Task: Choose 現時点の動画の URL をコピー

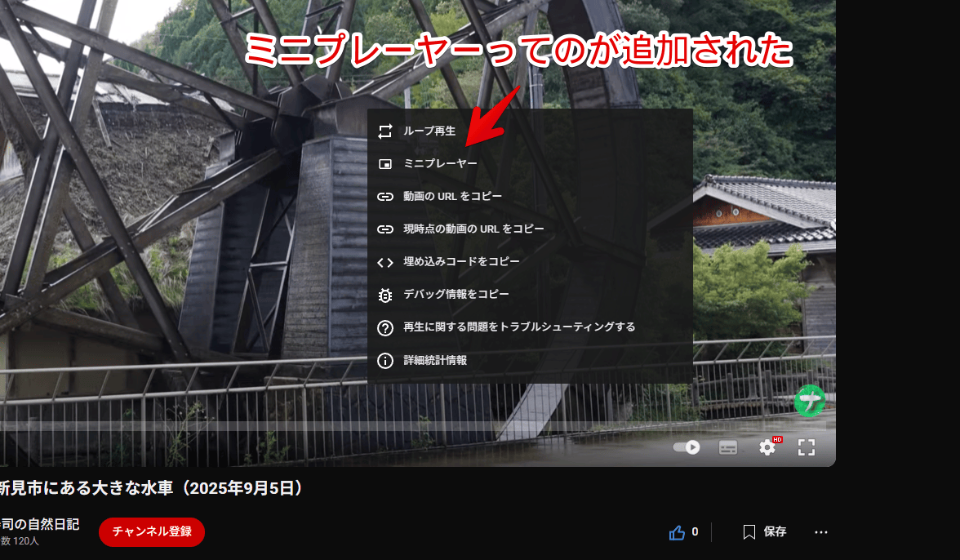Action: pyautogui.click(x=473, y=229)
